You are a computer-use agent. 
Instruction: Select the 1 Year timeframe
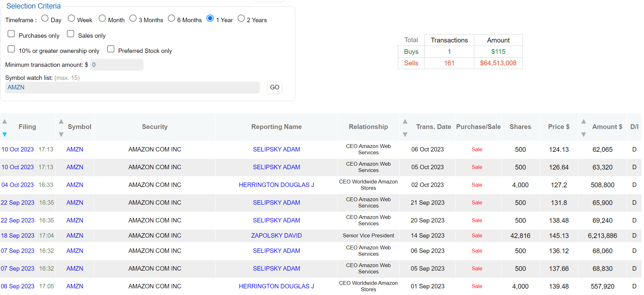coord(210,18)
